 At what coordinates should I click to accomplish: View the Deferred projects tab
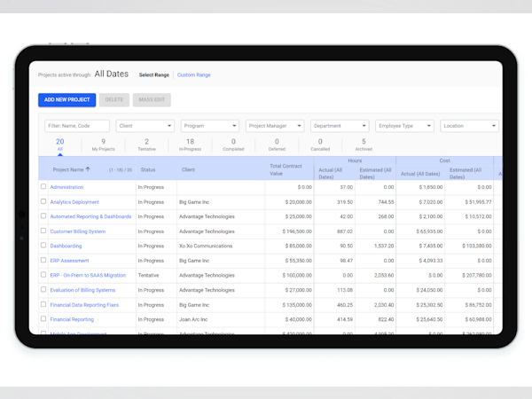pos(277,145)
